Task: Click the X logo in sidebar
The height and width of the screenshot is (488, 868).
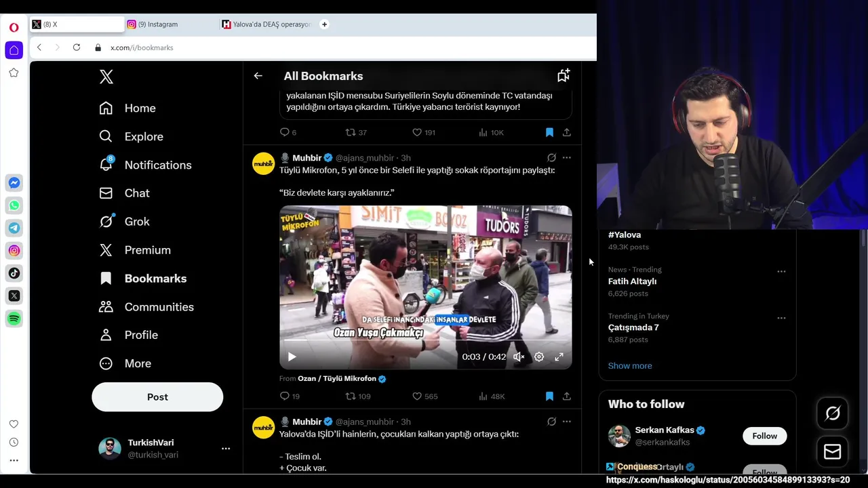Action: [106, 77]
